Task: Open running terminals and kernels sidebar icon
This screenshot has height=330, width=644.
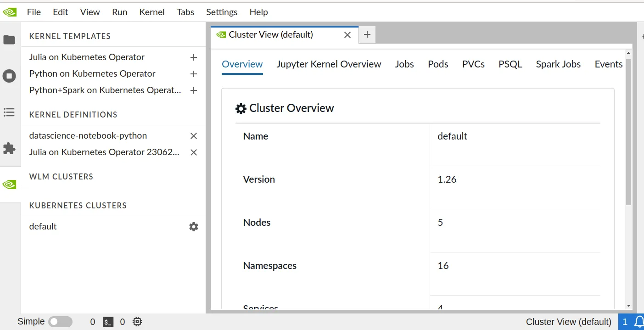Action: (9, 76)
